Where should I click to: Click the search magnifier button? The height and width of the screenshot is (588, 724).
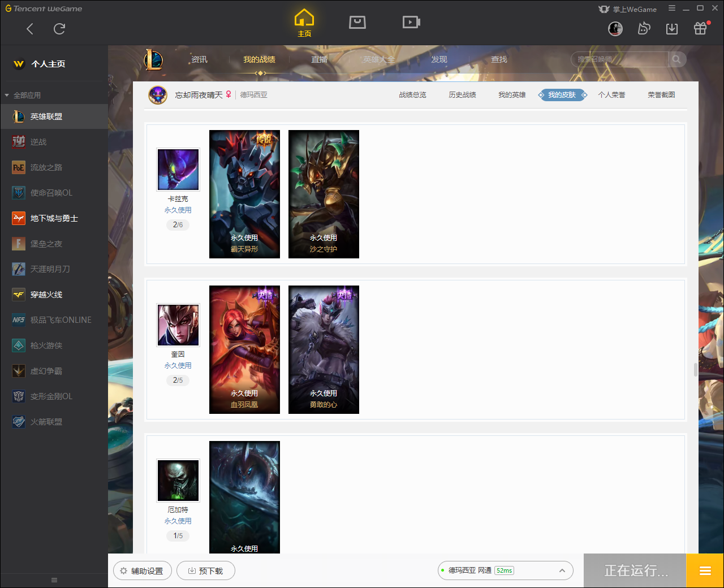676,59
